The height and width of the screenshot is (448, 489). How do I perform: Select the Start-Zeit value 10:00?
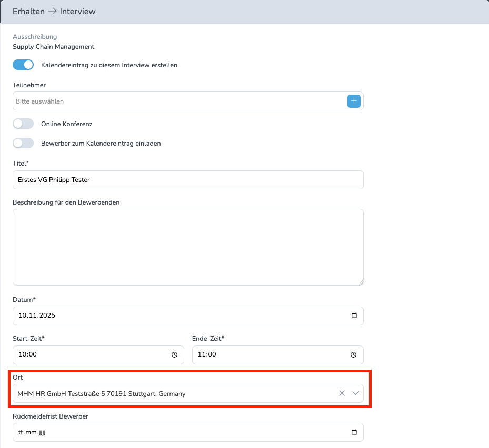28,354
